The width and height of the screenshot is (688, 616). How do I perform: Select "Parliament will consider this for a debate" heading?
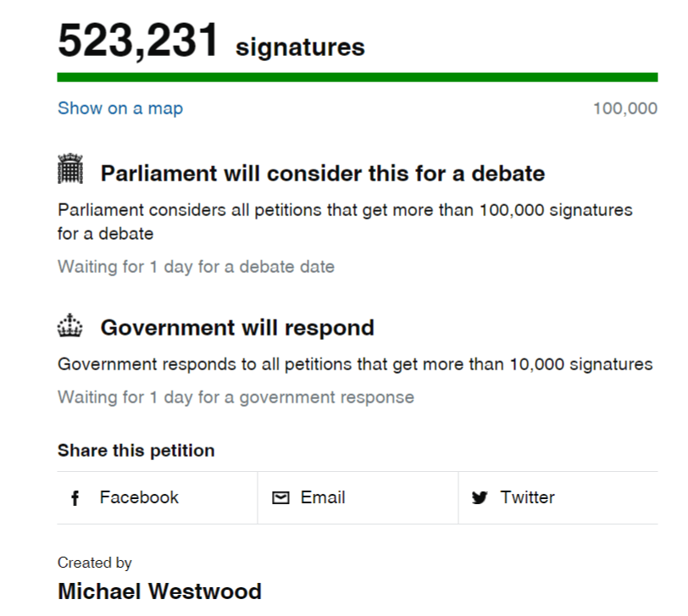pos(322,174)
